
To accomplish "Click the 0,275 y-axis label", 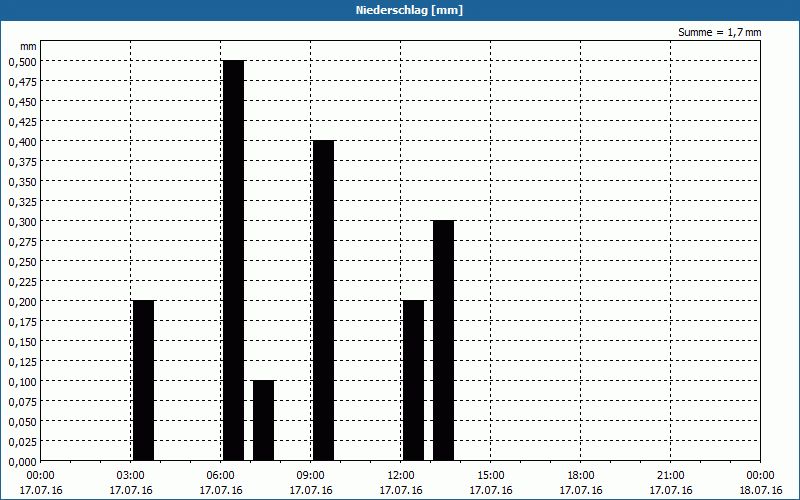I will (22, 242).
